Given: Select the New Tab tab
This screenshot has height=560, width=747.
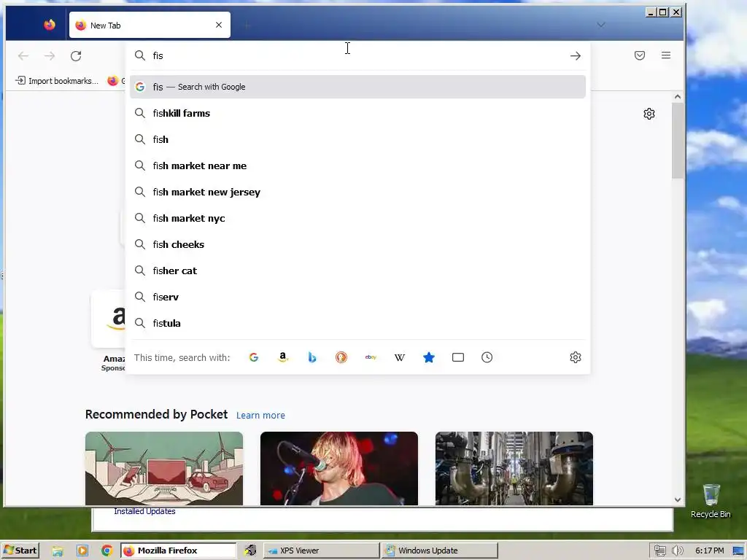Looking at the screenshot, I should [150, 25].
